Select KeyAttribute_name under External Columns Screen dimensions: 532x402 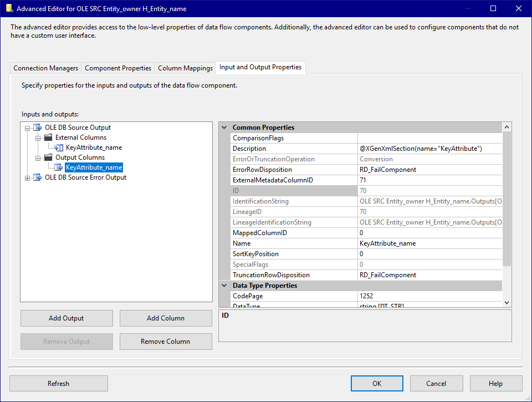pos(94,147)
